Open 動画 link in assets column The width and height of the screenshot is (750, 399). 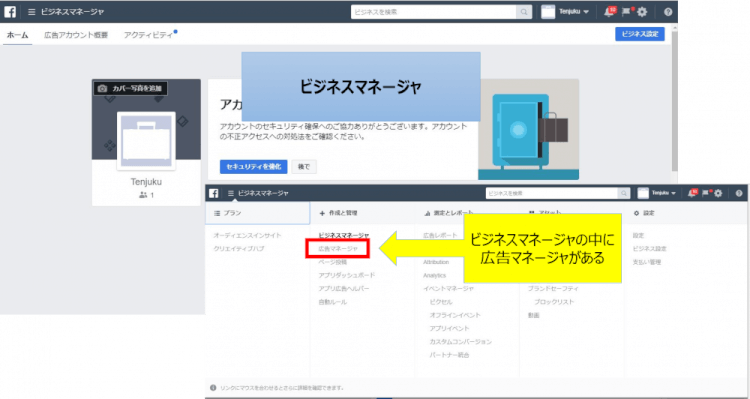(x=534, y=316)
